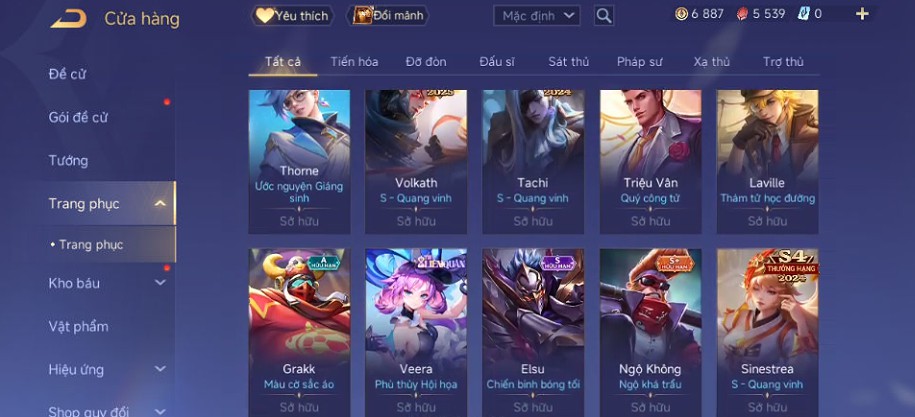915x417 pixels.
Task: Select Veera Phù thủy Hội họa skin card
Action: [x=416, y=332]
